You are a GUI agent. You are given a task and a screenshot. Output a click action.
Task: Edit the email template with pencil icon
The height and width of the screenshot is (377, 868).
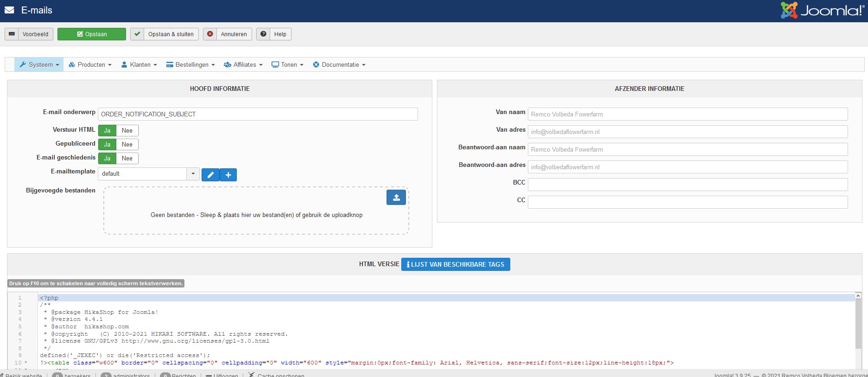[210, 175]
